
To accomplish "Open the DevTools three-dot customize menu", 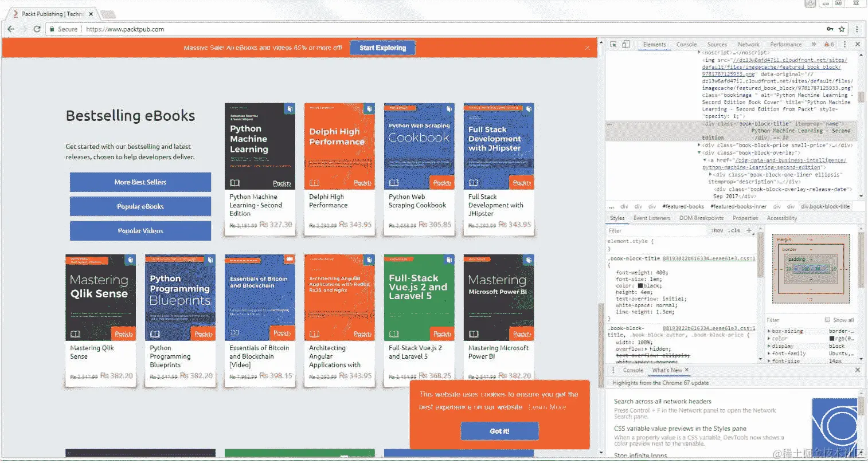I will click(x=846, y=44).
